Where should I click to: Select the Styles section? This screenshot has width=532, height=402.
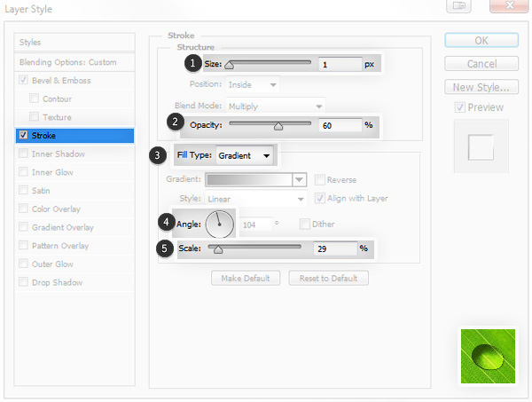74,42
